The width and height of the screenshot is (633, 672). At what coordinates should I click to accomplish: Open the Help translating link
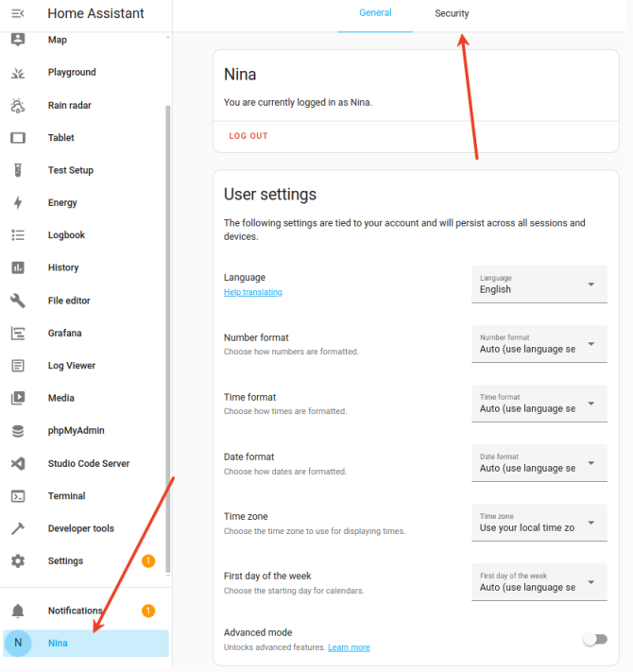[252, 292]
